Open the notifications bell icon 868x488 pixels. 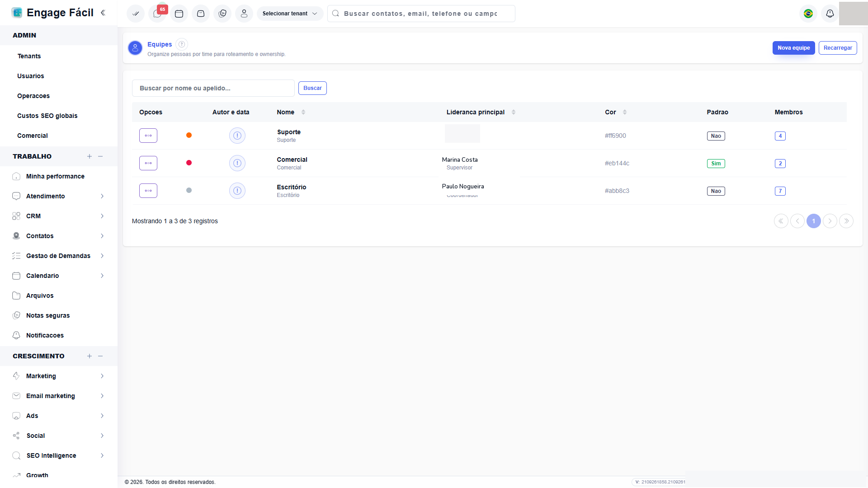point(830,14)
